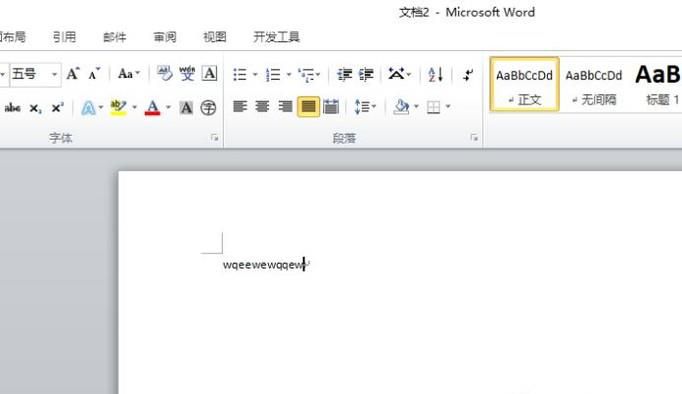Screen dimensions: 682x394
Task: Click the Sort A-Z icon
Action: 435,74
